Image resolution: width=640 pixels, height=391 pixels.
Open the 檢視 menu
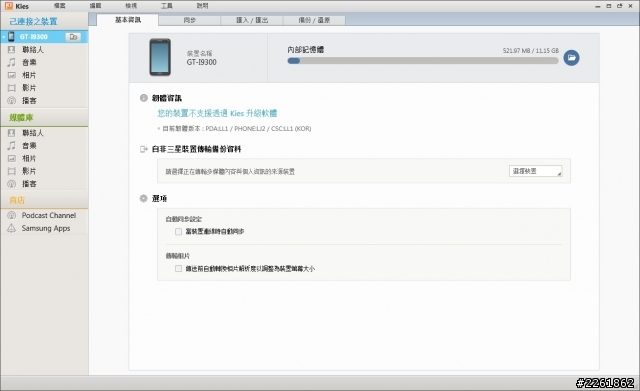point(131,6)
